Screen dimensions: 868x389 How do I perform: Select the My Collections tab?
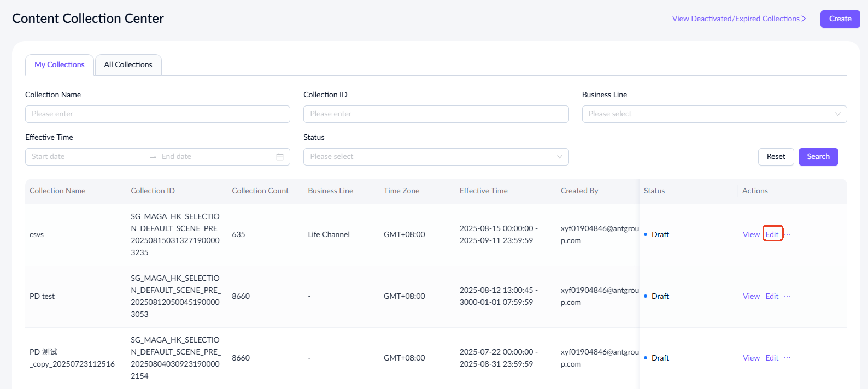point(60,65)
